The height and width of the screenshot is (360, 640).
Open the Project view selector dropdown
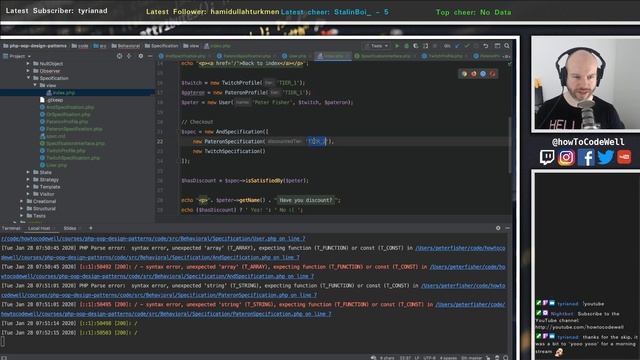pyautogui.click(x=17, y=56)
